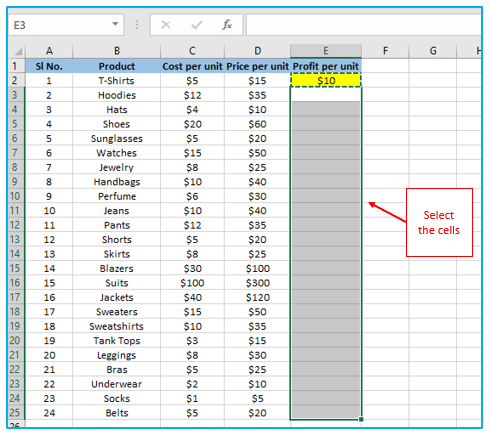Screen dimensions: 490x436
Task: Select column A header
Action: 49,51
